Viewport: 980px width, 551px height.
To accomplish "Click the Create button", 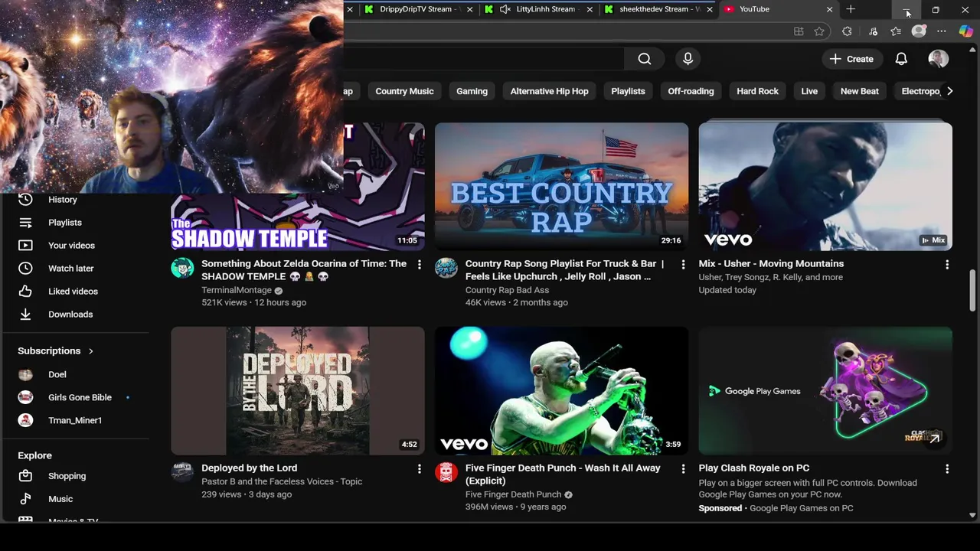I will coord(851,59).
